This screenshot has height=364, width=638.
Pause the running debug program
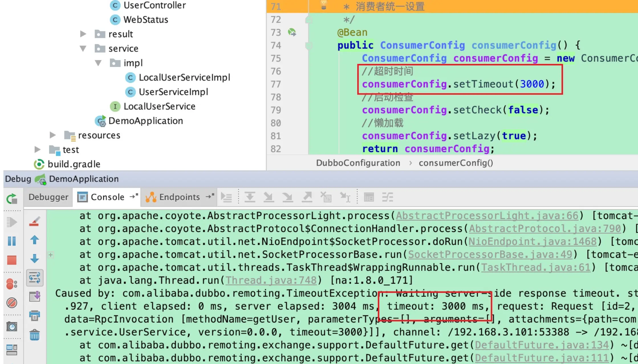[x=12, y=241]
